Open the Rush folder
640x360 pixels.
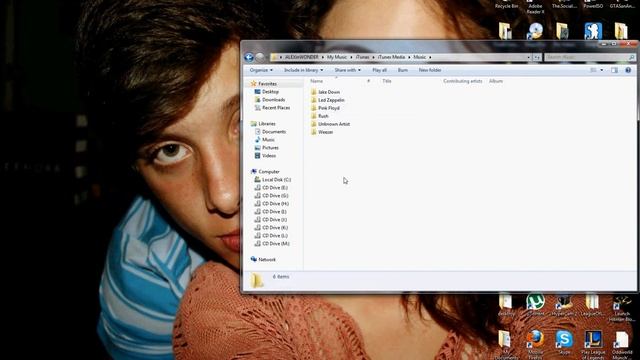[320, 116]
